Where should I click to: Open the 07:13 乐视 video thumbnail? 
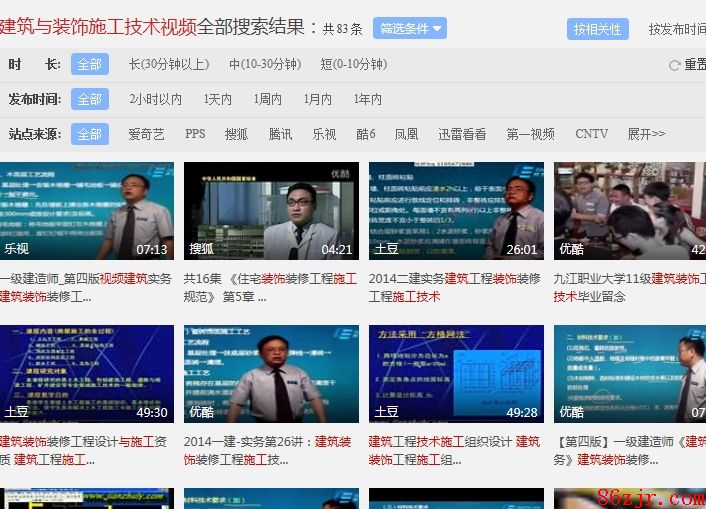[x=86, y=210]
